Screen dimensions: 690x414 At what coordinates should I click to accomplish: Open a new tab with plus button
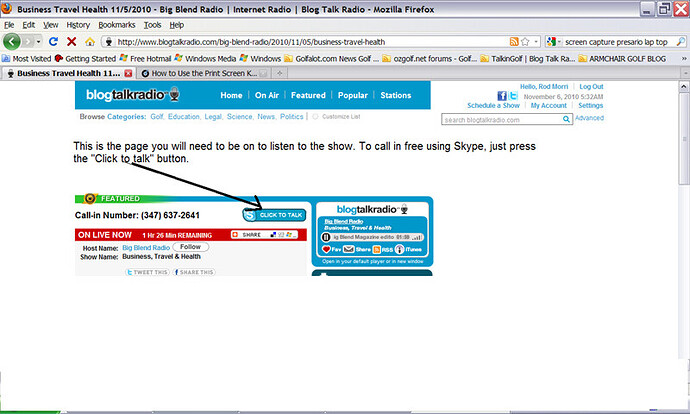279,73
